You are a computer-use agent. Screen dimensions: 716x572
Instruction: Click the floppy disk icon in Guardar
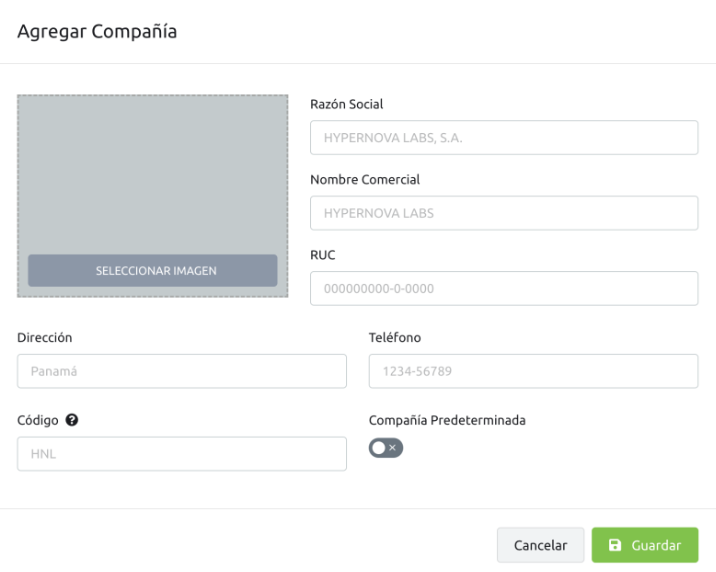point(615,545)
